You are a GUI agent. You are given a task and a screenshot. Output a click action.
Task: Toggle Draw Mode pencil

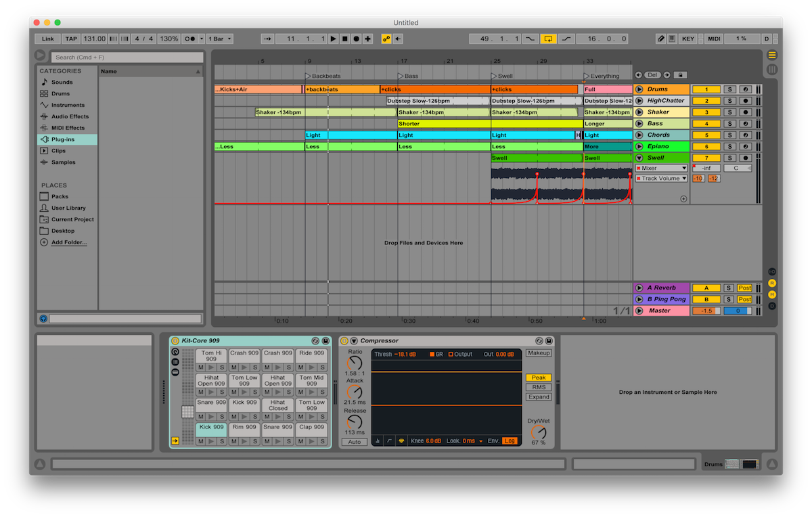coord(661,39)
